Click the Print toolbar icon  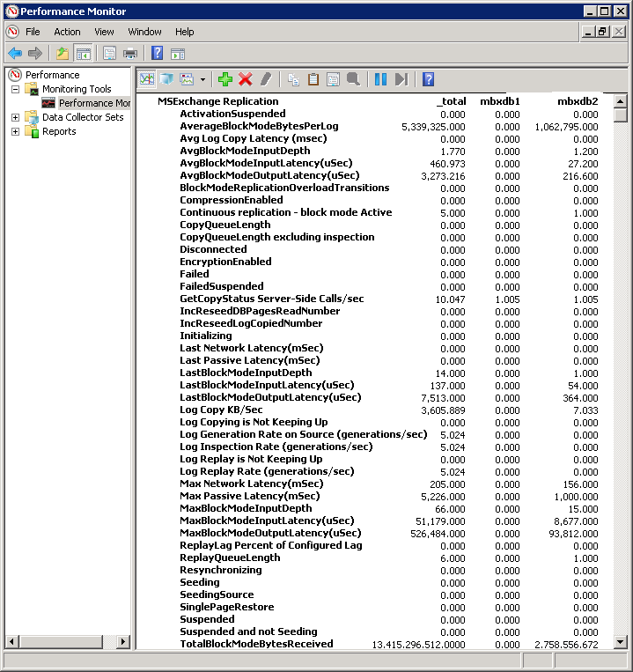click(130, 54)
